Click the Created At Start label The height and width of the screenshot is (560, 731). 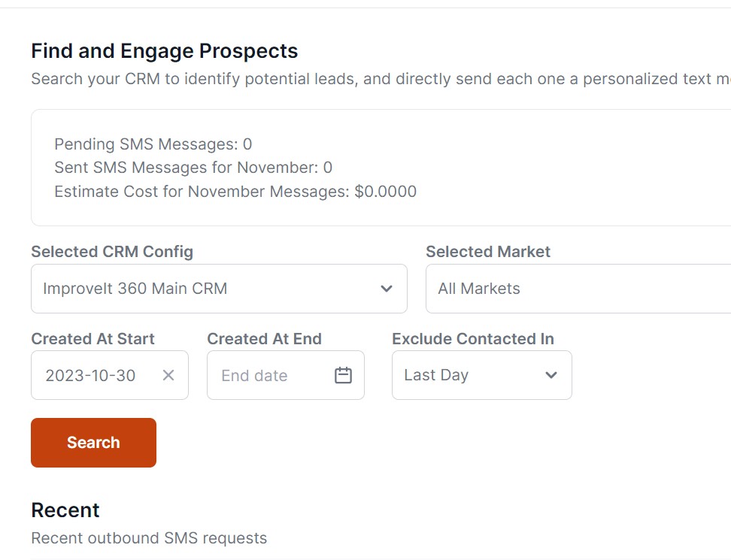click(93, 339)
